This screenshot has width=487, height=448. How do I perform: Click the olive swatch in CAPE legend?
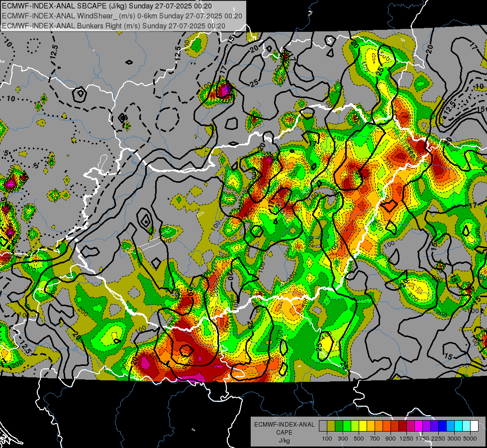click(331, 426)
